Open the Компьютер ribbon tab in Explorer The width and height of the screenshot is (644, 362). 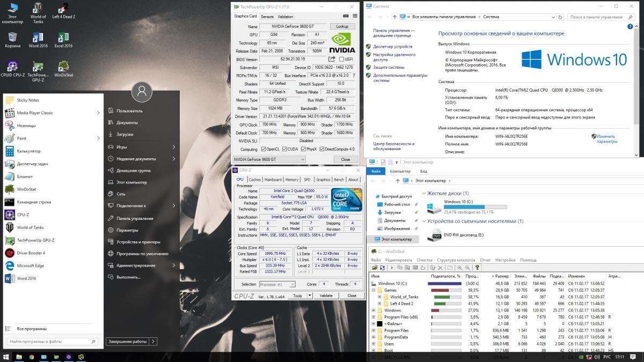400,171
